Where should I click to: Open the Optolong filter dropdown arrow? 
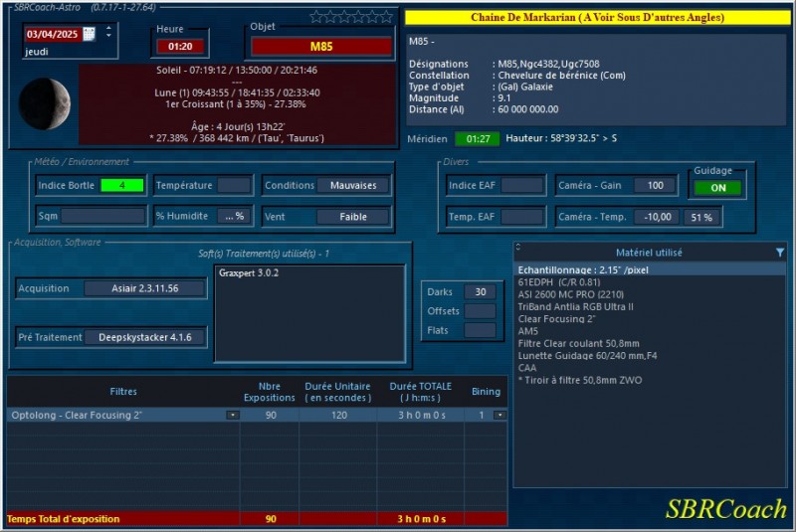click(232, 415)
